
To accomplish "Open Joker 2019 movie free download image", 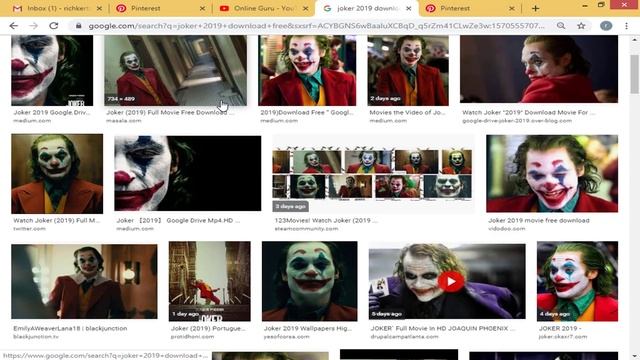I will pyautogui.click(x=552, y=173).
